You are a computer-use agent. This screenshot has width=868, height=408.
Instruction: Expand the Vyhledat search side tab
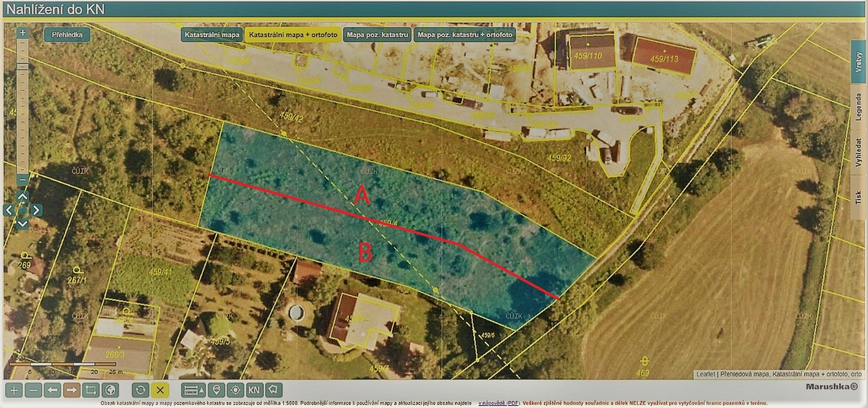[x=859, y=152]
